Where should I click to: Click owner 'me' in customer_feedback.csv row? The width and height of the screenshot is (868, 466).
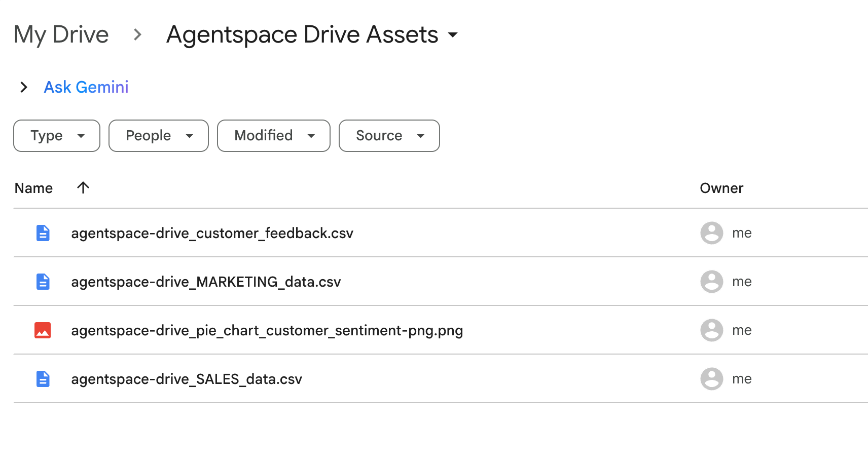742,233
